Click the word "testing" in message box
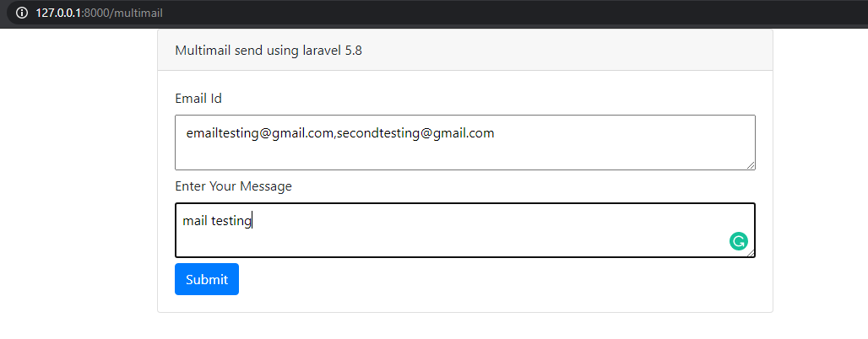Image resolution: width=868 pixels, height=339 pixels. point(231,221)
